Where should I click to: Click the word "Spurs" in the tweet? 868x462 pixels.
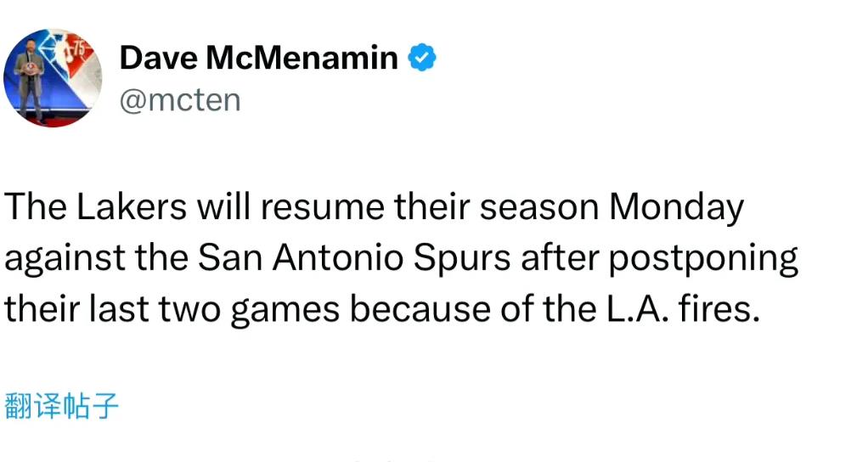pos(462,260)
